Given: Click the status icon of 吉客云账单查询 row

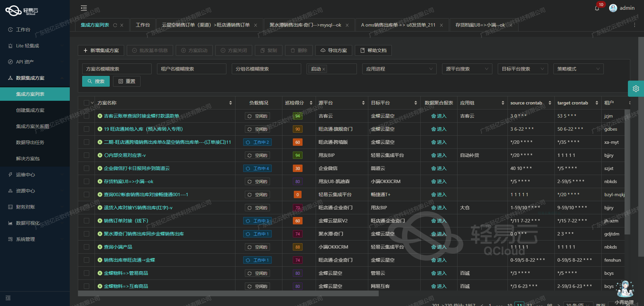Looking at the screenshot, I should [100, 116].
